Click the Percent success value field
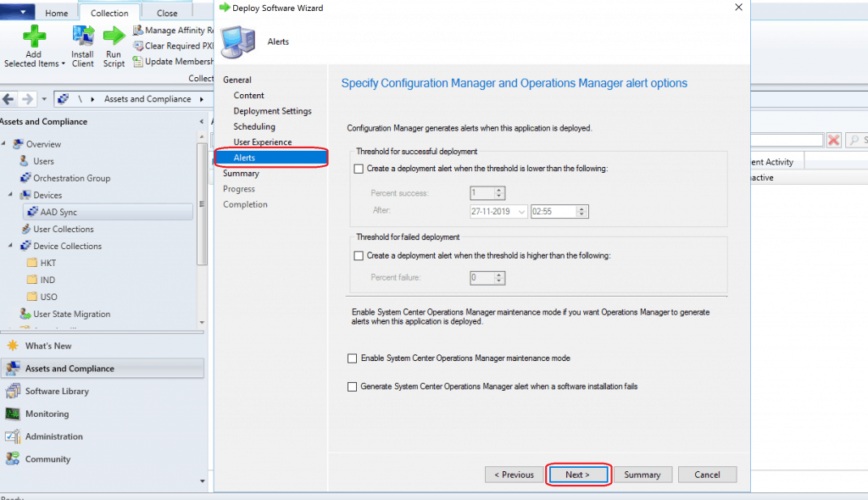The height and width of the screenshot is (500, 868). click(x=481, y=192)
